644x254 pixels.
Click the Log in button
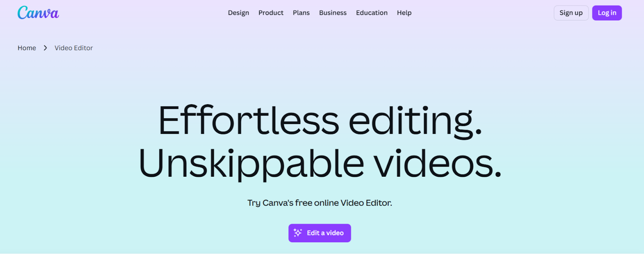click(607, 13)
